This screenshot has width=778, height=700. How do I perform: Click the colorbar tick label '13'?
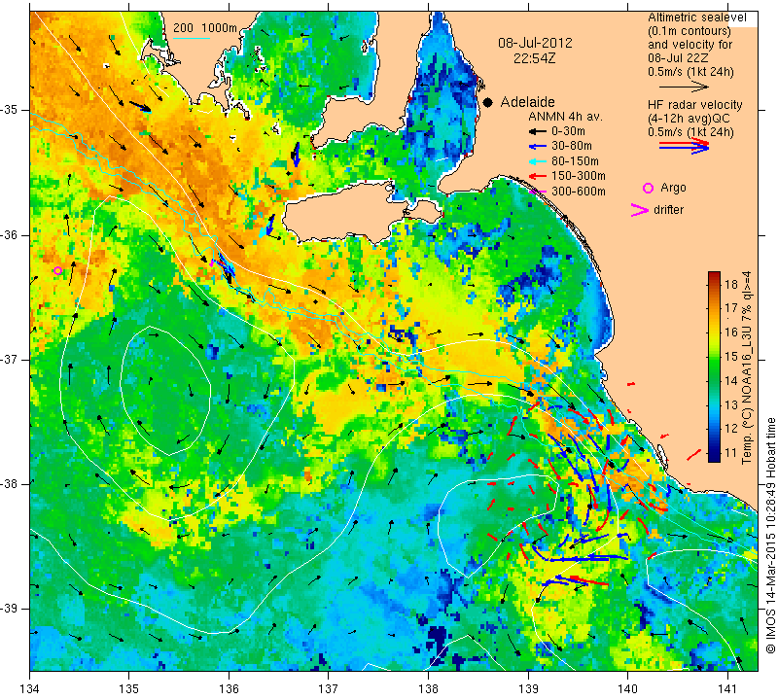(x=731, y=404)
